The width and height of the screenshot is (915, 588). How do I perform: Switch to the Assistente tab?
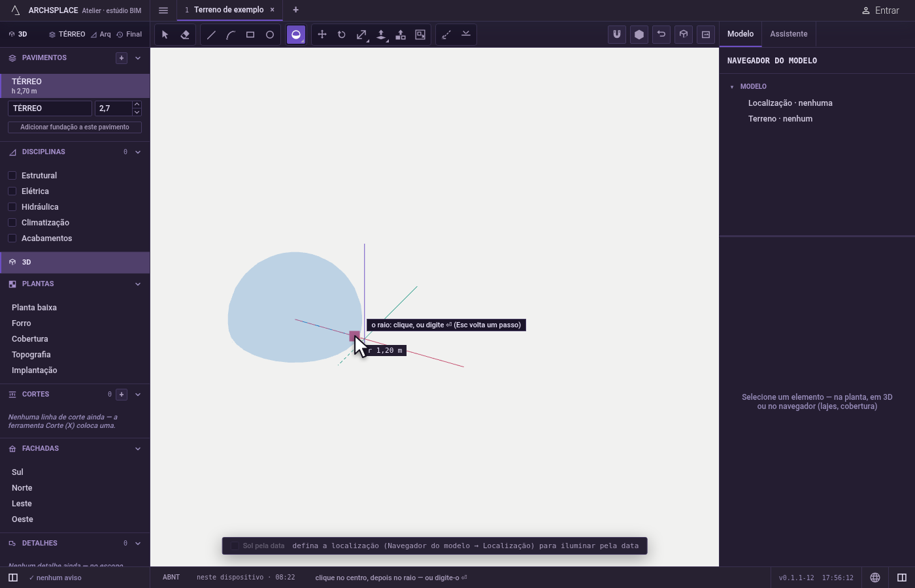pos(788,34)
